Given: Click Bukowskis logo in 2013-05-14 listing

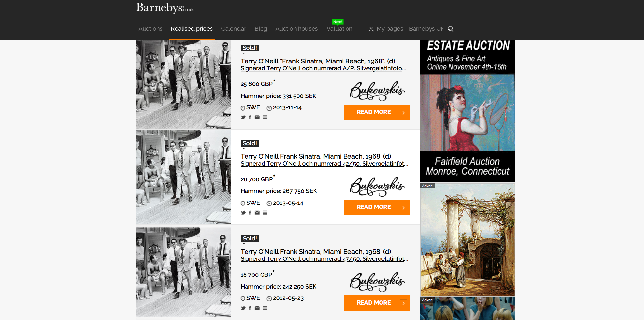Looking at the screenshot, I should 377,187.
